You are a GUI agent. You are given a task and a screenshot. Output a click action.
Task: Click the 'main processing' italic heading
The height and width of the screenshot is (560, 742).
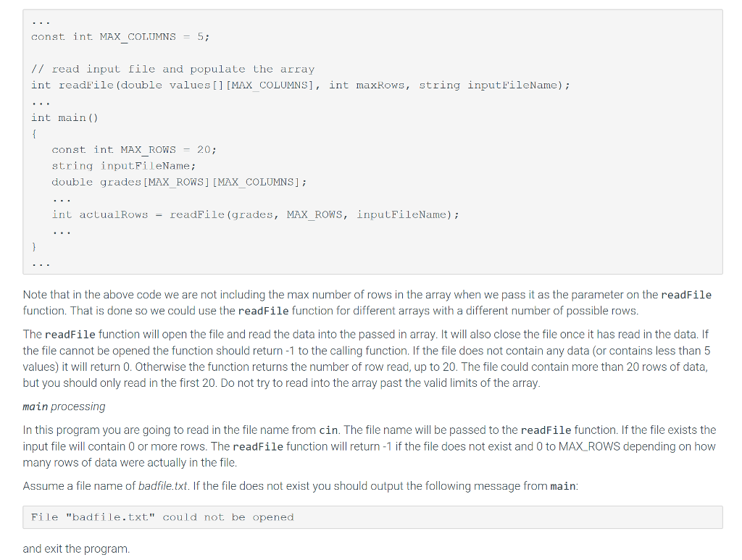click(64, 406)
